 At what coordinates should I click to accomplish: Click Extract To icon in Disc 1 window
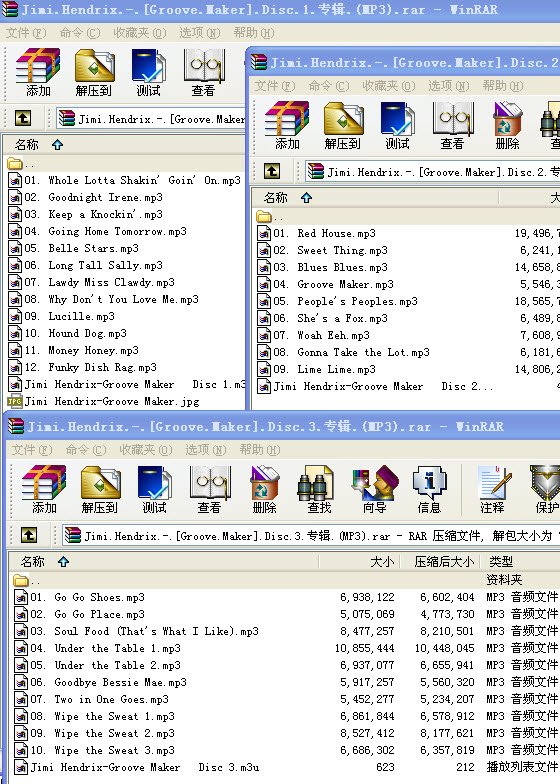coord(94,72)
